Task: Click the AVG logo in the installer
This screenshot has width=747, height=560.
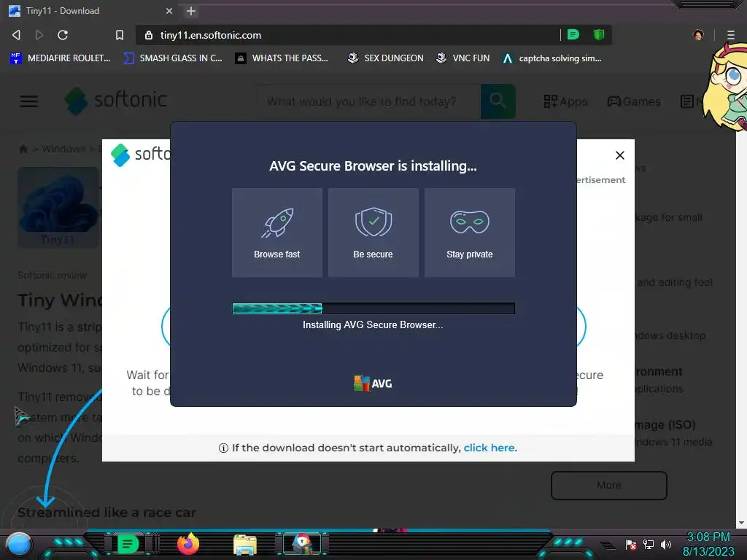Action: pyautogui.click(x=373, y=384)
